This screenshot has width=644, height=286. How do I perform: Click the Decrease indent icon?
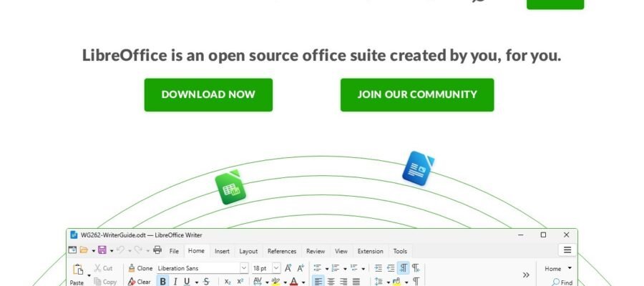[391, 268]
